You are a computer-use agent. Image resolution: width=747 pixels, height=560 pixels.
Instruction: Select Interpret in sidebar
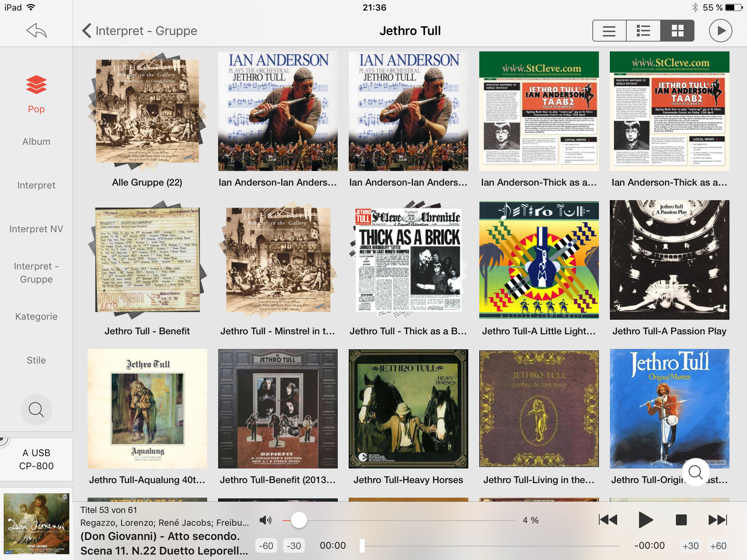coord(36,185)
